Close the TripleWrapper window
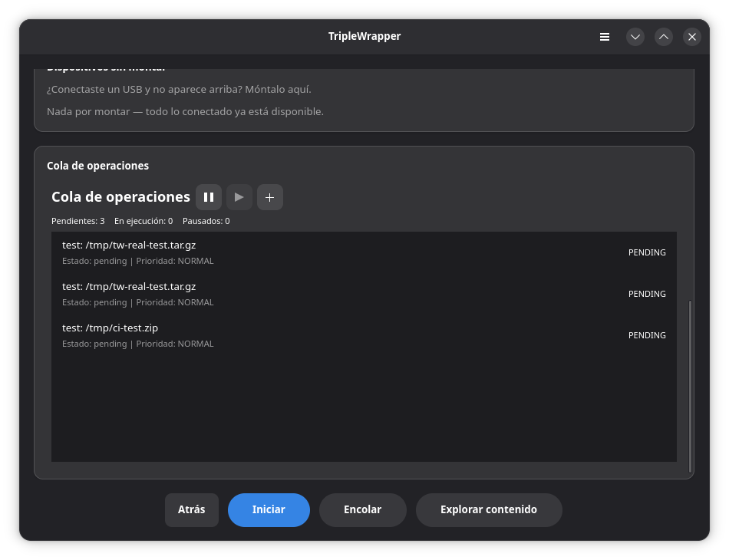The width and height of the screenshot is (729, 560). click(692, 37)
